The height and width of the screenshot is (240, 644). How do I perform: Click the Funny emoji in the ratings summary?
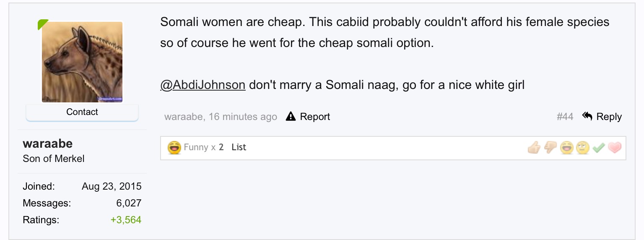[174, 147]
